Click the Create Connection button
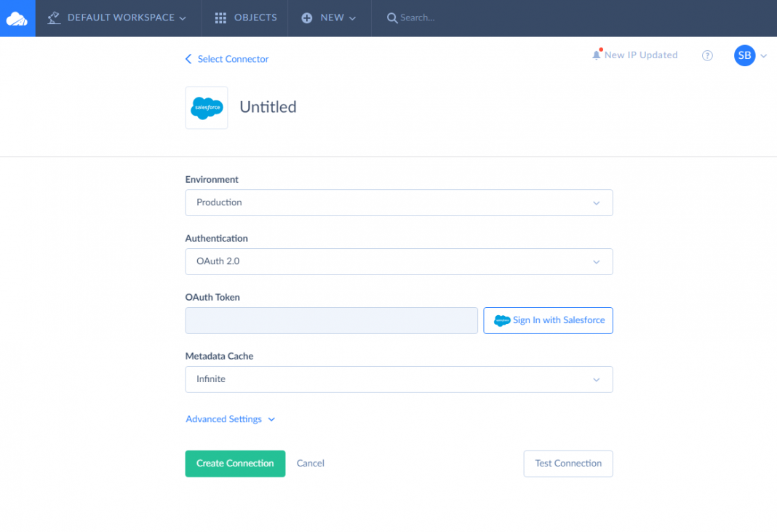The width and height of the screenshot is (777, 532). (x=235, y=464)
